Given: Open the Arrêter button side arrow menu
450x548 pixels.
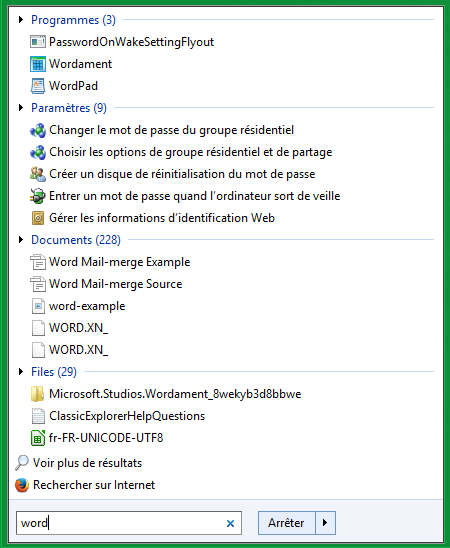Looking at the screenshot, I should (325, 523).
